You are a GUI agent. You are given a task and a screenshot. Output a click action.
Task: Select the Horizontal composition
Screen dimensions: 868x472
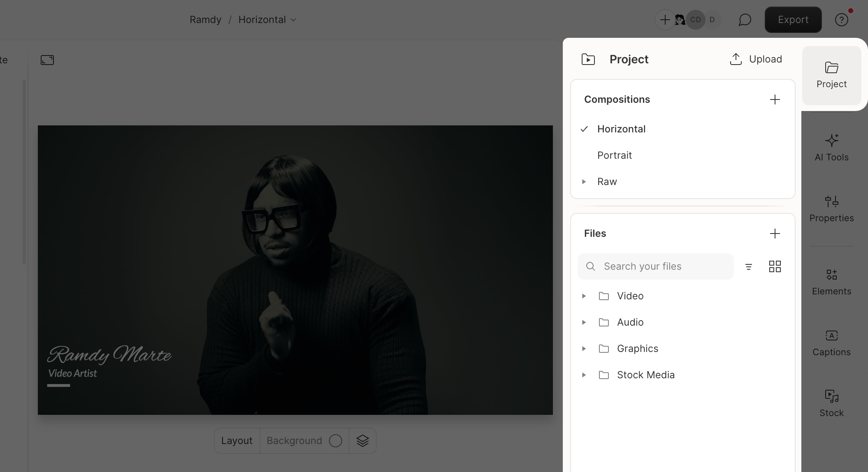click(621, 129)
